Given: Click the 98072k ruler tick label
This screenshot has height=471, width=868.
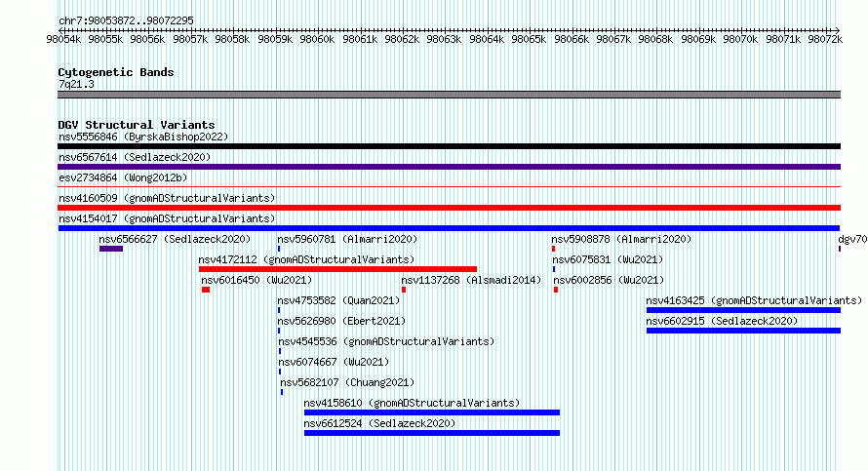Looking at the screenshot, I should [x=825, y=39].
